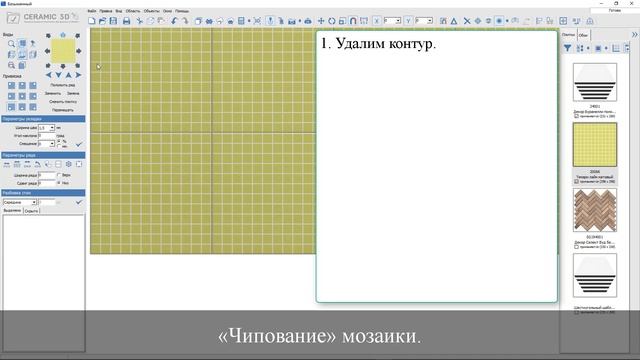The image size is (640, 360).
Task: Open the wall split mode dropdown
Action: tap(34, 202)
